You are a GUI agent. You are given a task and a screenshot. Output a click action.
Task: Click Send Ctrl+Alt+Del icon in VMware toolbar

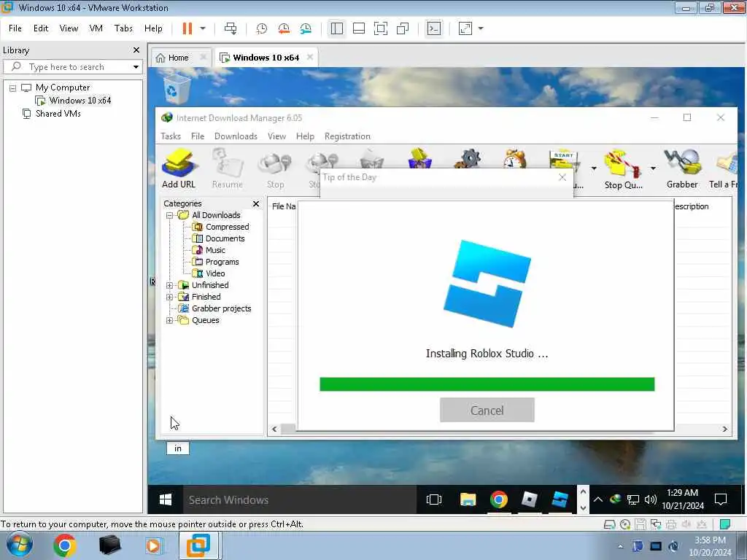[x=231, y=28]
